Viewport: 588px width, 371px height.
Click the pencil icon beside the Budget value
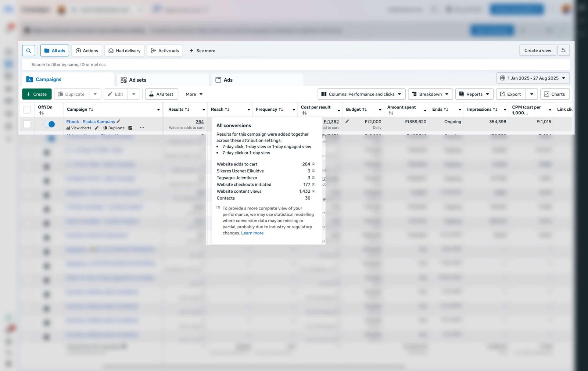347,121
